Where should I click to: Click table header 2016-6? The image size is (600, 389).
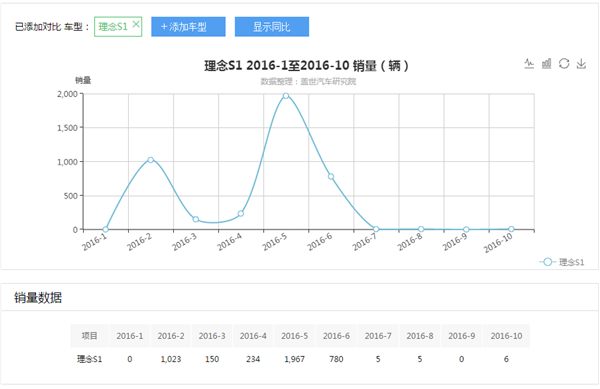tap(336, 336)
